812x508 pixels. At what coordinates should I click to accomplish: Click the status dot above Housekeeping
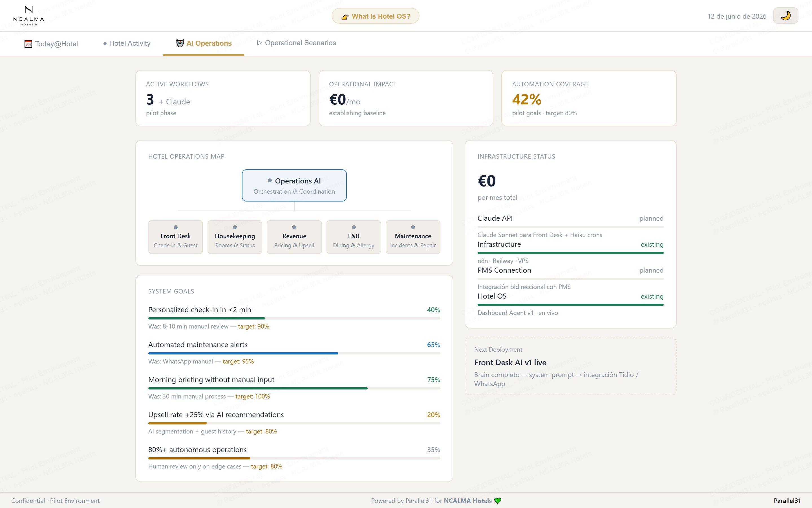(x=235, y=227)
